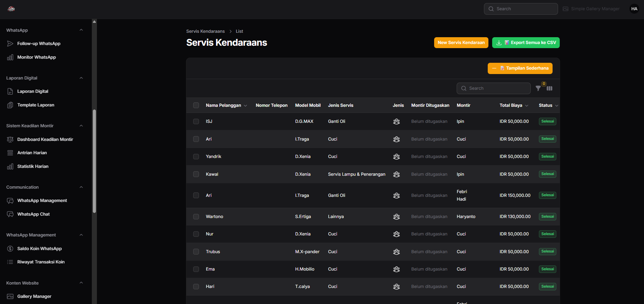Collapse the WhatsApp sidebar group
644x304 pixels.
click(81, 30)
